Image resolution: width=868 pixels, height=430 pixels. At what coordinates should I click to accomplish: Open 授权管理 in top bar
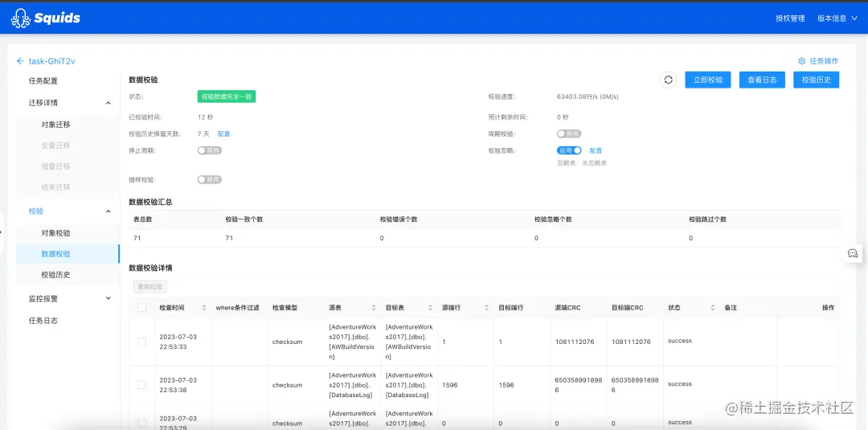790,18
